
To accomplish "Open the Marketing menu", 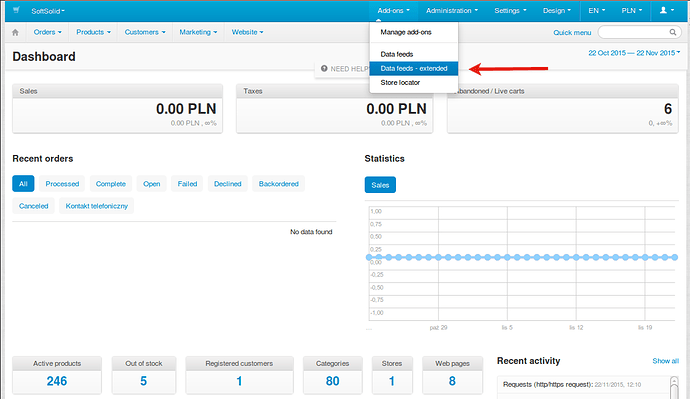I will click(198, 32).
